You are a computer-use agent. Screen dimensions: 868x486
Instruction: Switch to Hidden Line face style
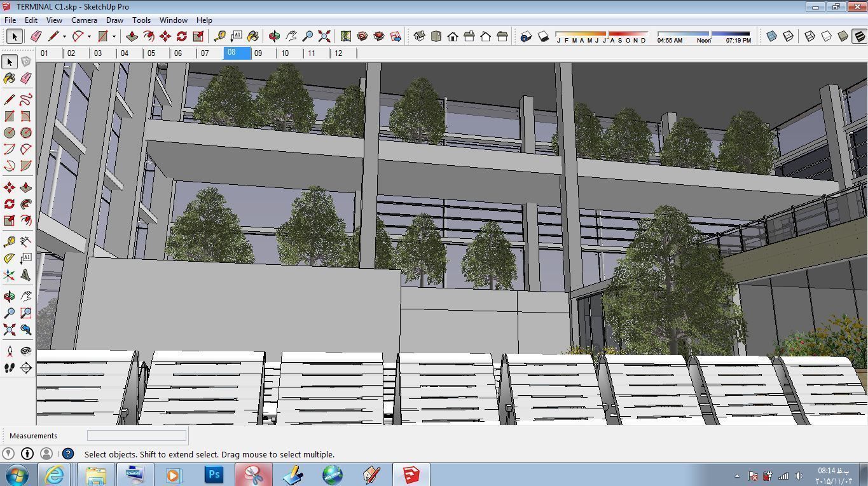(827, 36)
